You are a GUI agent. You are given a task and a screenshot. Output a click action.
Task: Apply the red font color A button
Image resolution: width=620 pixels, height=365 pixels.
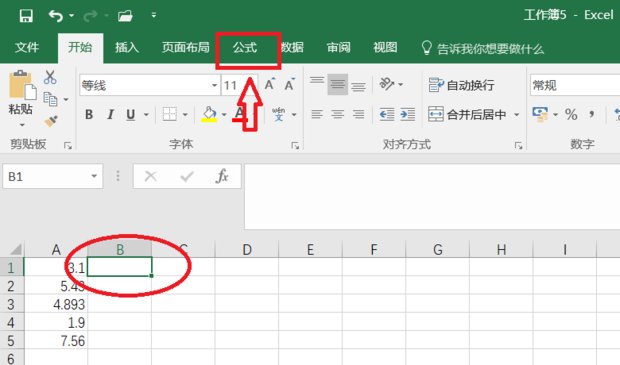pos(240,114)
